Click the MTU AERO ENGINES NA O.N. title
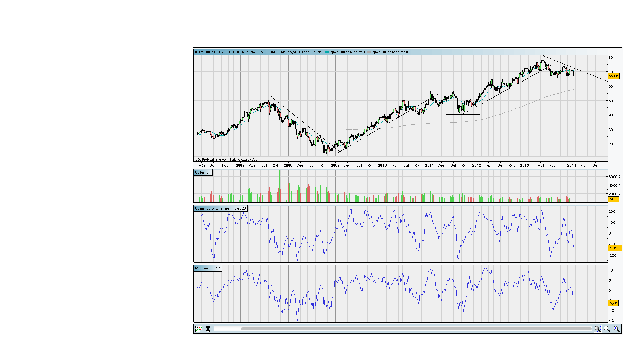644x364 pixels. point(238,52)
